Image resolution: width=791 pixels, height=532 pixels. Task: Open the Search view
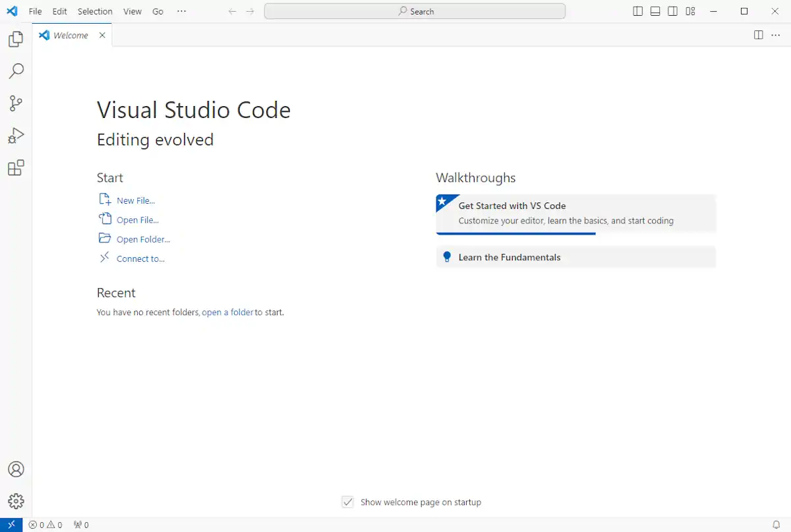pos(16,71)
